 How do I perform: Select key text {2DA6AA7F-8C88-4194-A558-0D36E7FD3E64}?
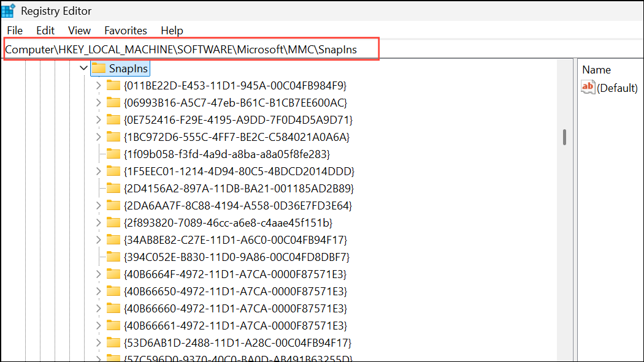(x=238, y=205)
